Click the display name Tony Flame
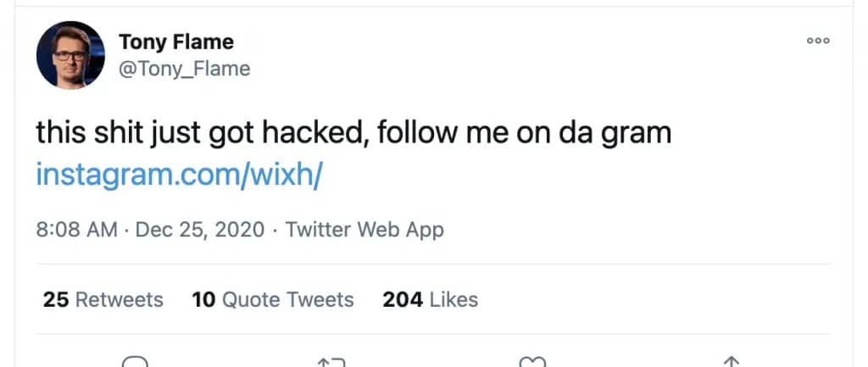 [175, 42]
